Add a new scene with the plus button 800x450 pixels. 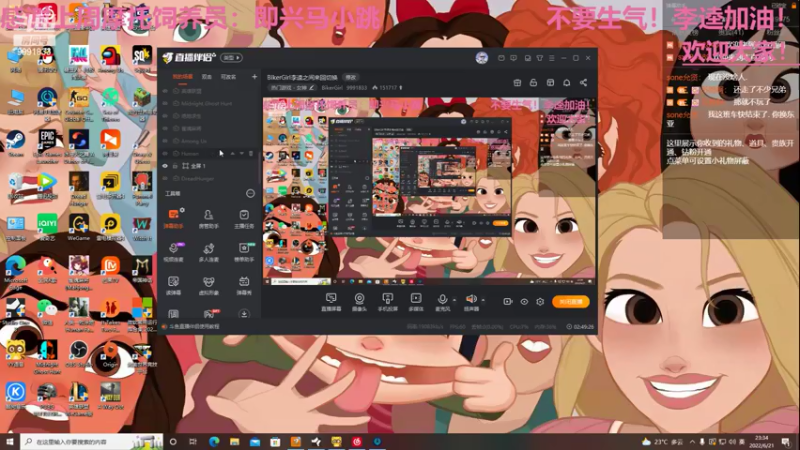click(x=254, y=77)
